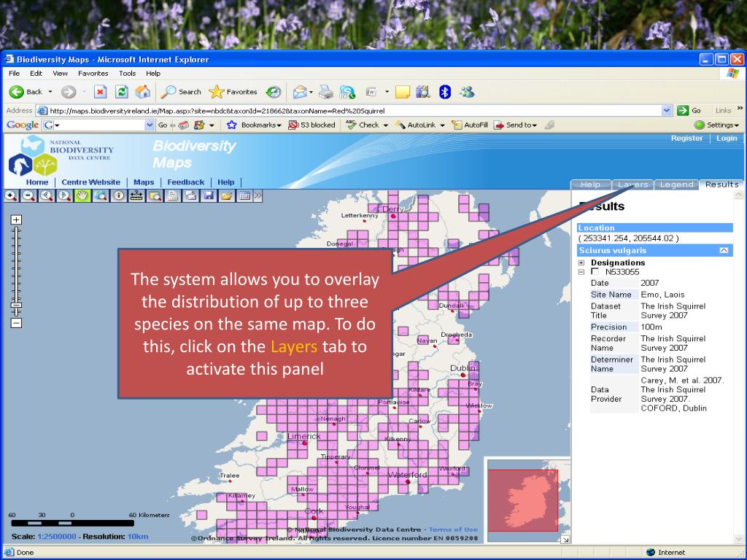
Task: Click the Feedback navigation link
Action: tap(186, 182)
